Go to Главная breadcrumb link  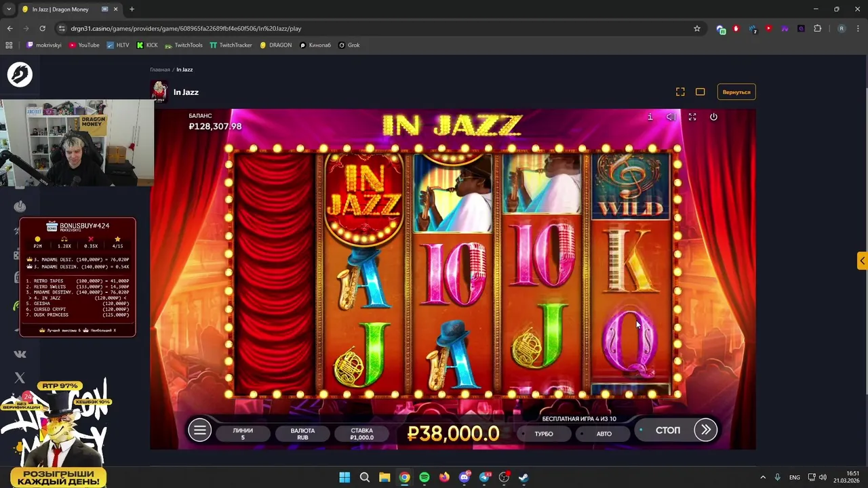tap(160, 70)
